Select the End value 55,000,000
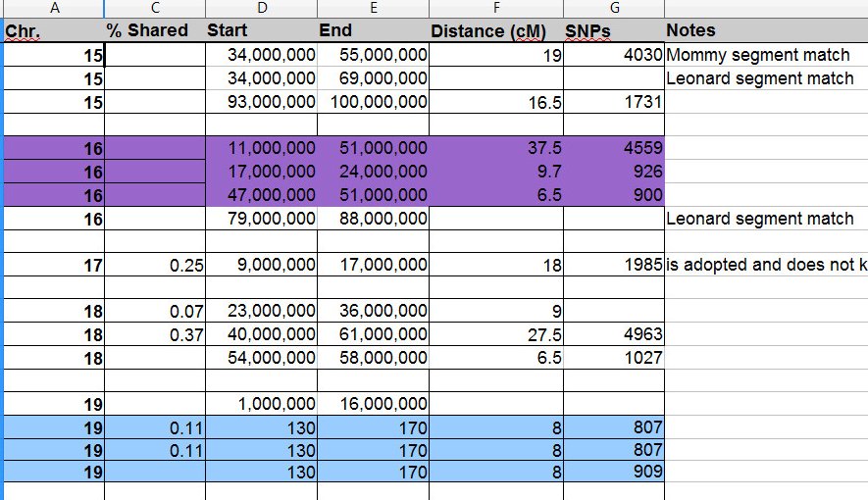Image resolution: width=868 pixels, height=500 pixels. (x=373, y=55)
